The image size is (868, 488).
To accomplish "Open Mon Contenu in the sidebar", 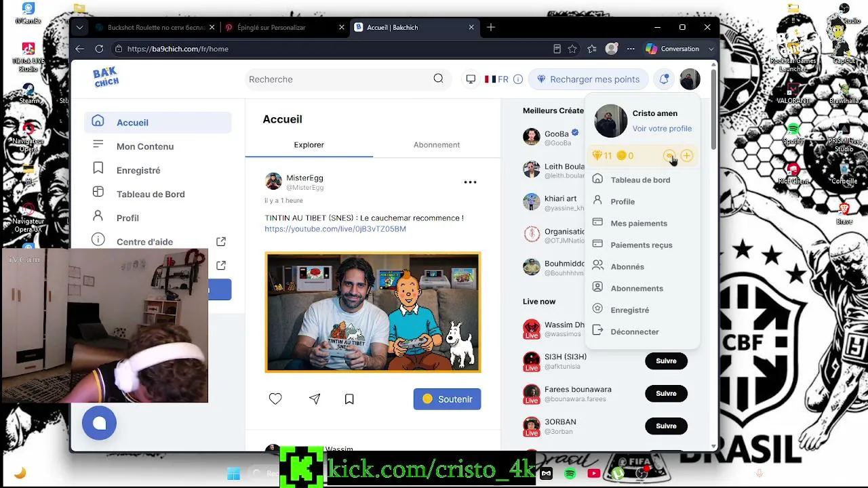I will [x=158, y=146].
